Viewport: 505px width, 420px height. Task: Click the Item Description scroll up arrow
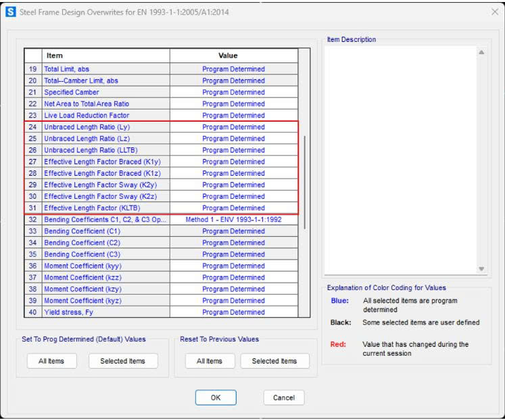pyautogui.click(x=481, y=53)
